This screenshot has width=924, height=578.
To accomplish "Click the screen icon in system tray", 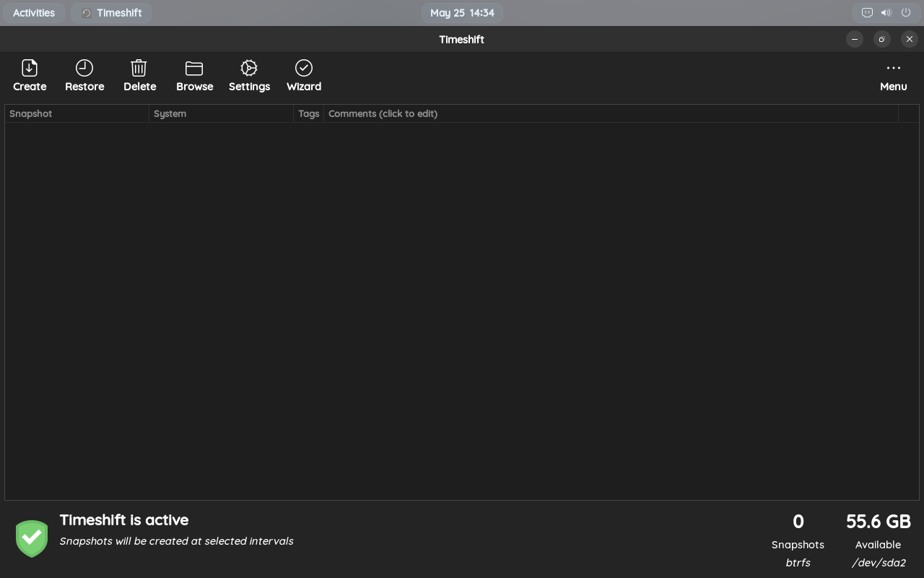I will (x=867, y=13).
